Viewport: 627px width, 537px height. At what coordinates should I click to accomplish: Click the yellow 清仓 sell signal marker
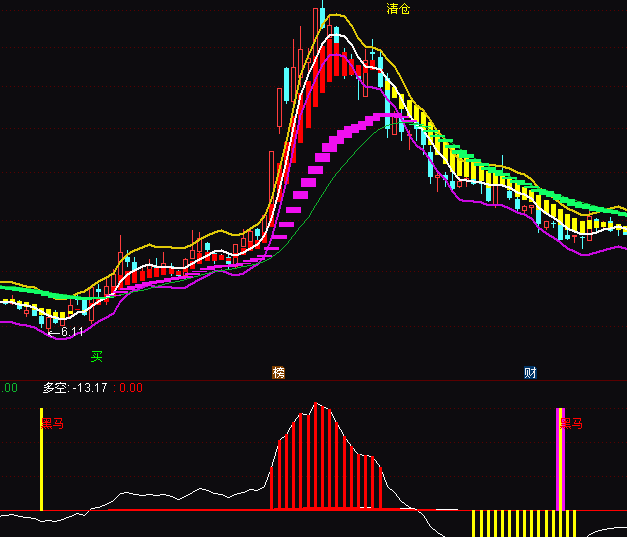398,9
